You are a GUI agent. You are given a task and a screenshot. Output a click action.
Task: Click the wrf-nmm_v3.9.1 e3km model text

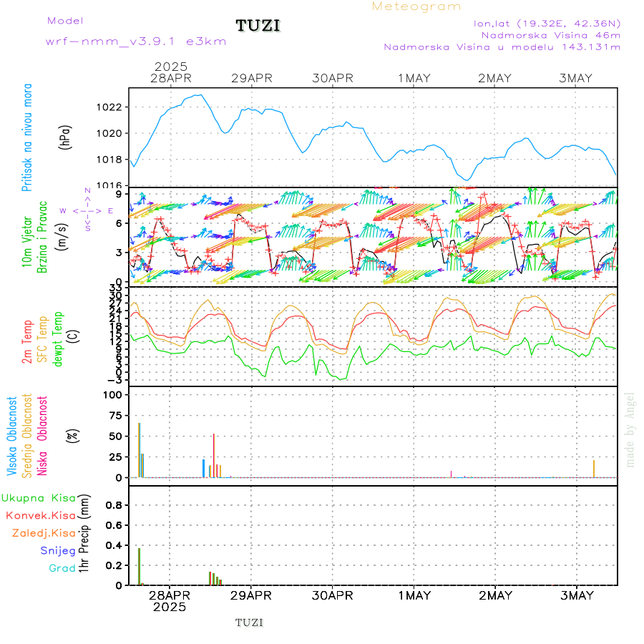[136, 42]
